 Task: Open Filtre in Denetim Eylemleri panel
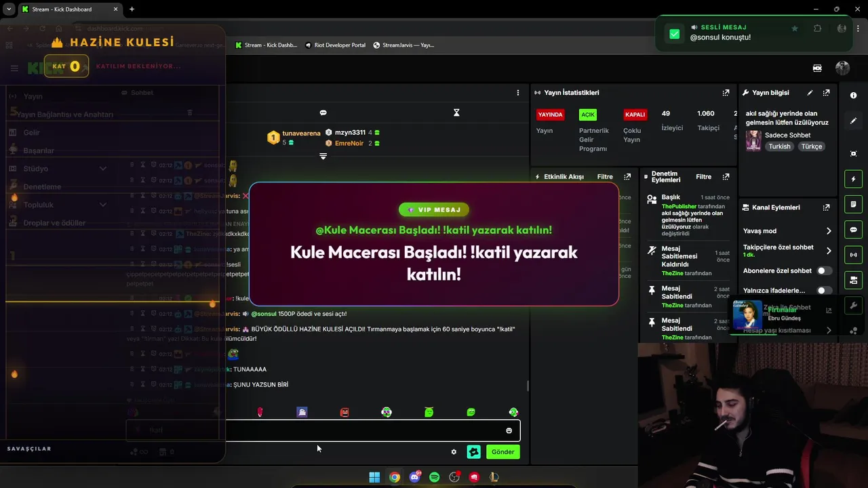coord(703,177)
